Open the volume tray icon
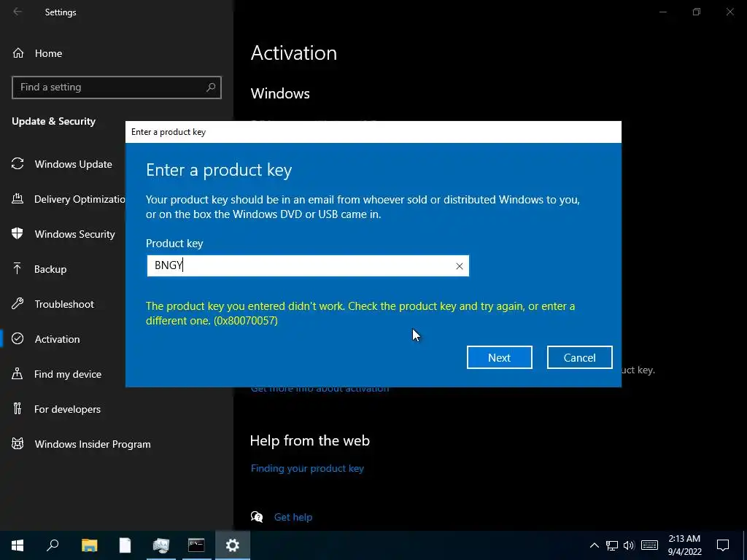747x560 pixels. [x=629, y=545]
